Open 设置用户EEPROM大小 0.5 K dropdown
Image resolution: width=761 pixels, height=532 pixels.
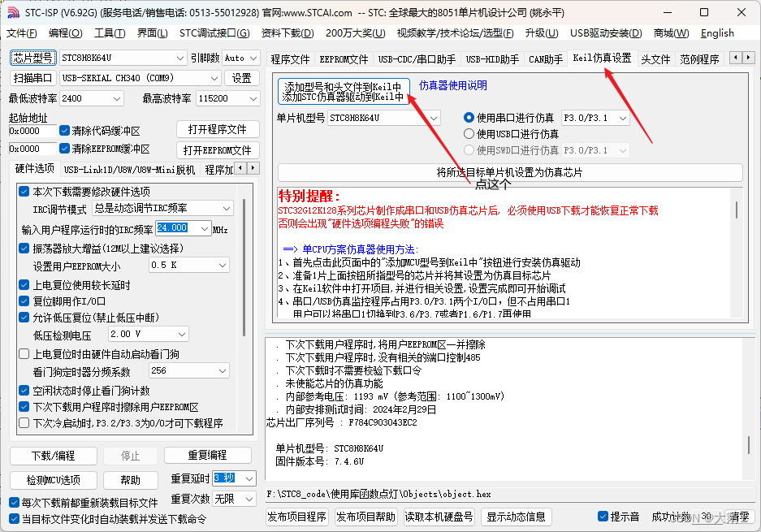pos(188,265)
